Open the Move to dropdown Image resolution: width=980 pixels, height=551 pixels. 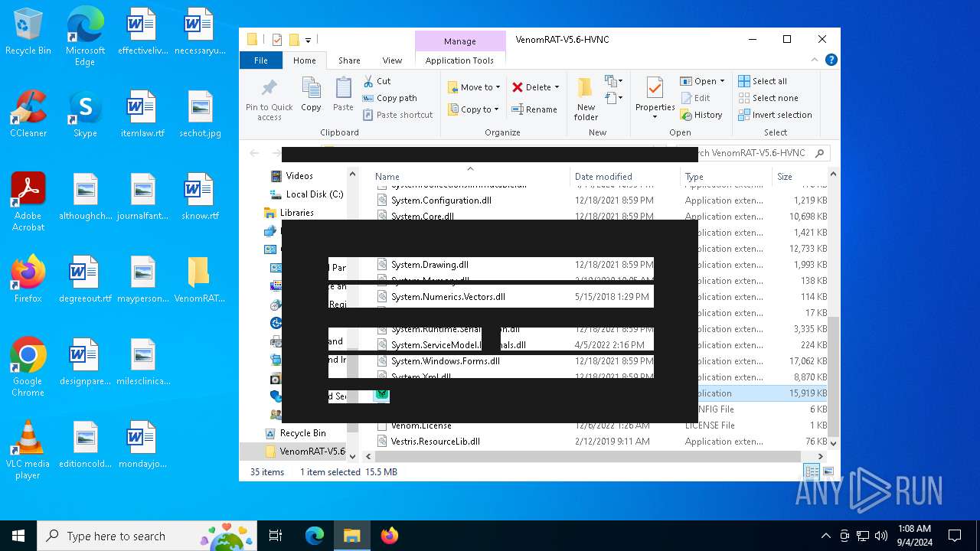[474, 87]
